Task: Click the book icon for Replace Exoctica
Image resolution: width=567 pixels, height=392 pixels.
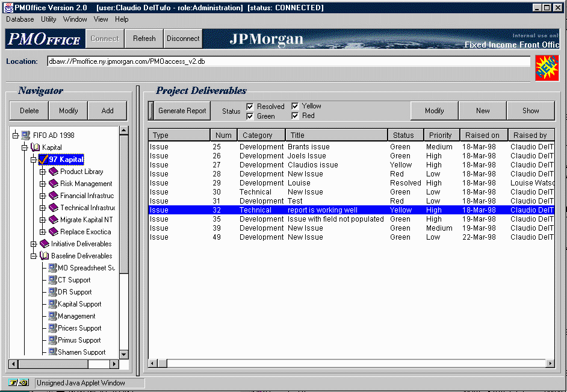Action: click(53, 231)
